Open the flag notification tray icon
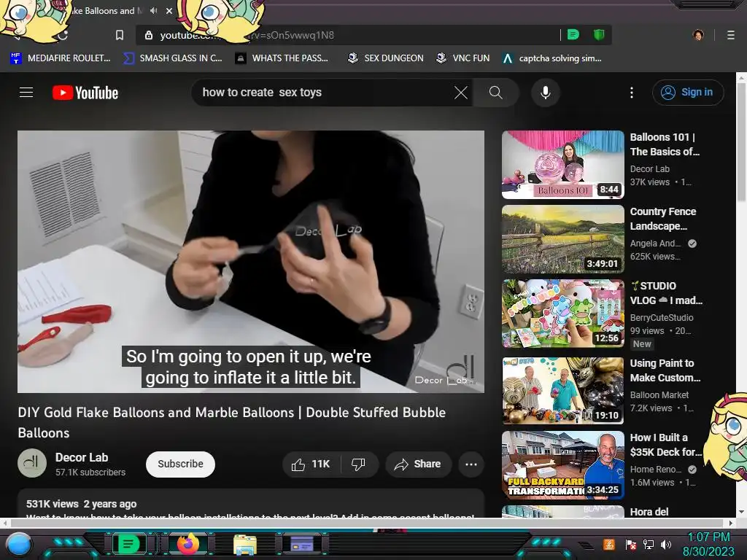747x560 pixels. point(631,544)
